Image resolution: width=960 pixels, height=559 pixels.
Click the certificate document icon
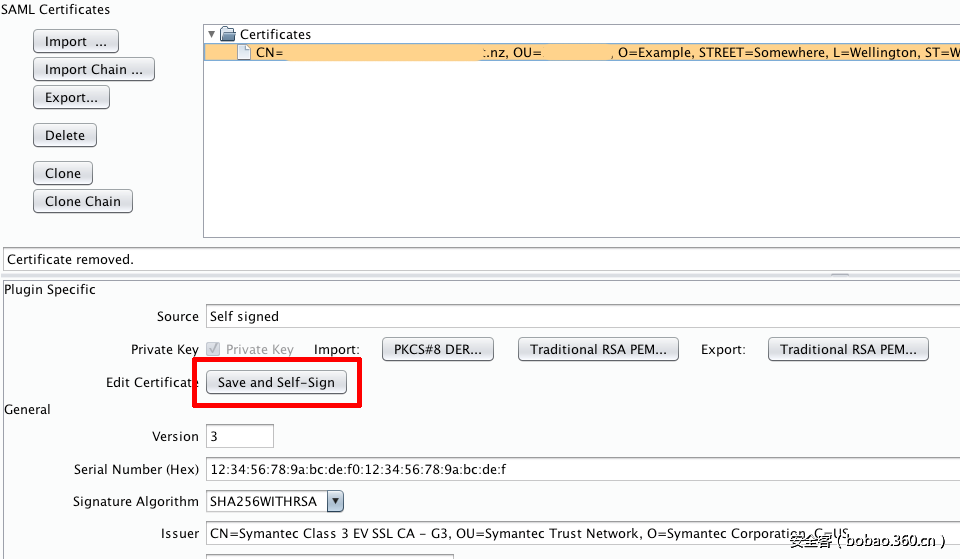244,52
